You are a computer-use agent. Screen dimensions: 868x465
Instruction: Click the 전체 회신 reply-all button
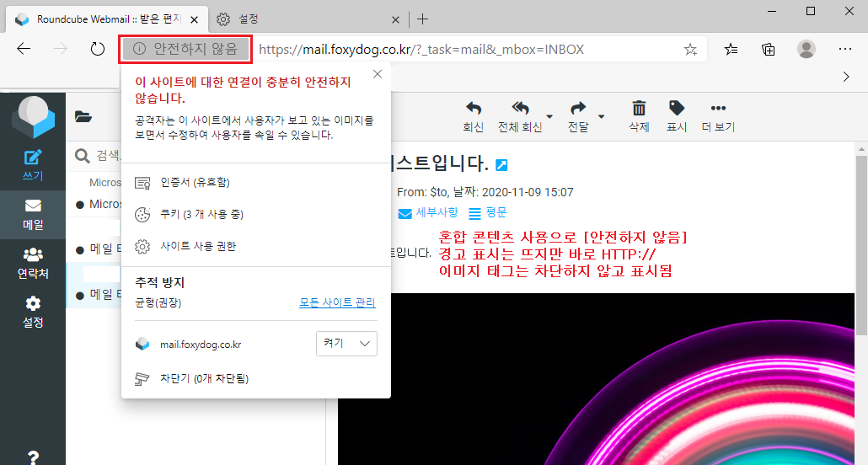pyautogui.click(x=520, y=117)
